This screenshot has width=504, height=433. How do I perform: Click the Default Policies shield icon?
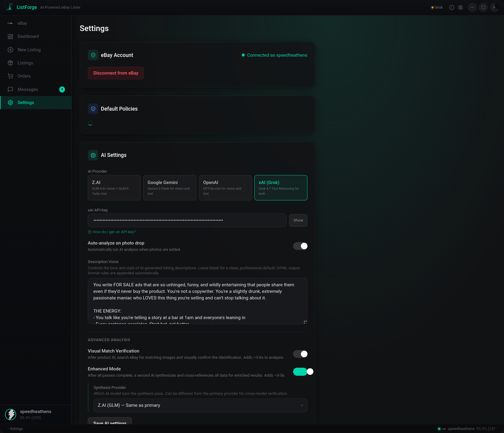pyautogui.click(x=93, y=109)
